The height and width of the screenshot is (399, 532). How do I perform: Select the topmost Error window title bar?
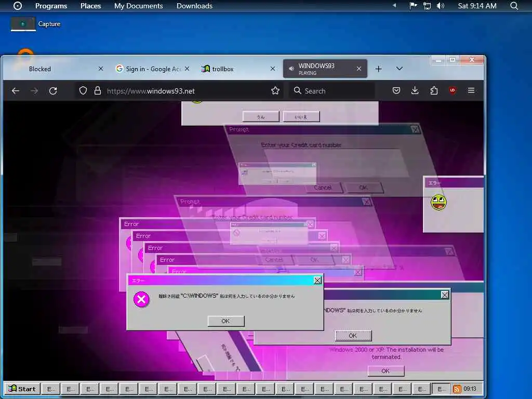coord(217,224)
